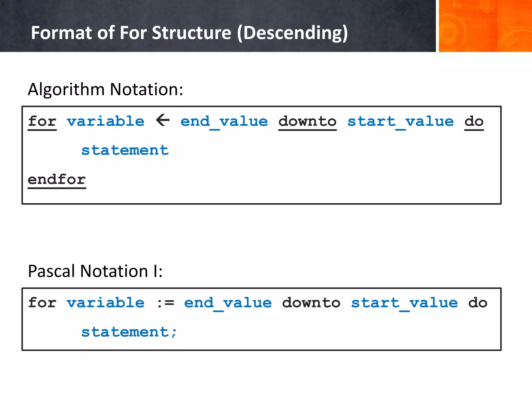532x399 pixels.
Task: Select the 'Pascal Notation I:' heading
Action: point(95,271)
